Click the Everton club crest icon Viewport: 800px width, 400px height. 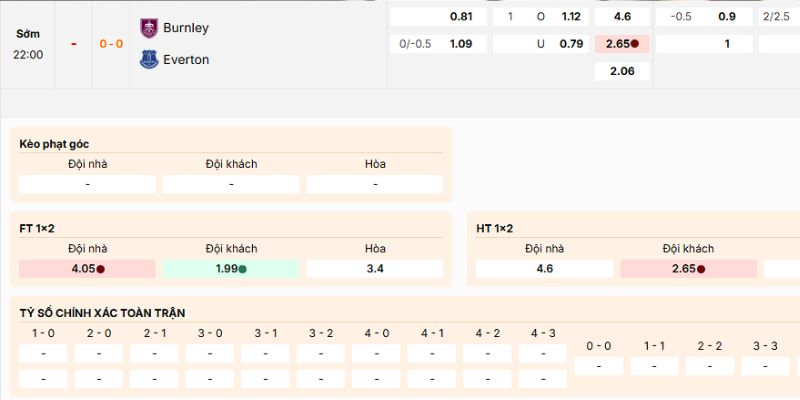click(149, 59)
